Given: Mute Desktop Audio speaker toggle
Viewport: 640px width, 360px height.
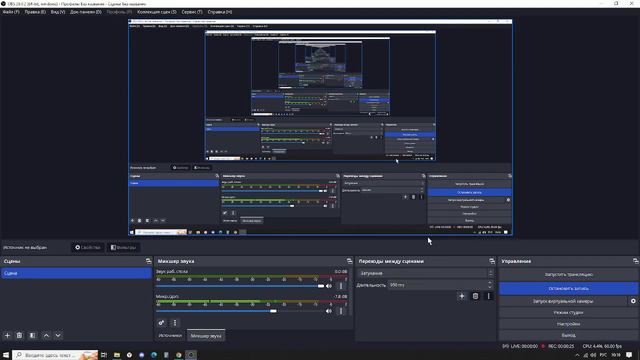Looking at the screenshot, I should pos(329,286).
